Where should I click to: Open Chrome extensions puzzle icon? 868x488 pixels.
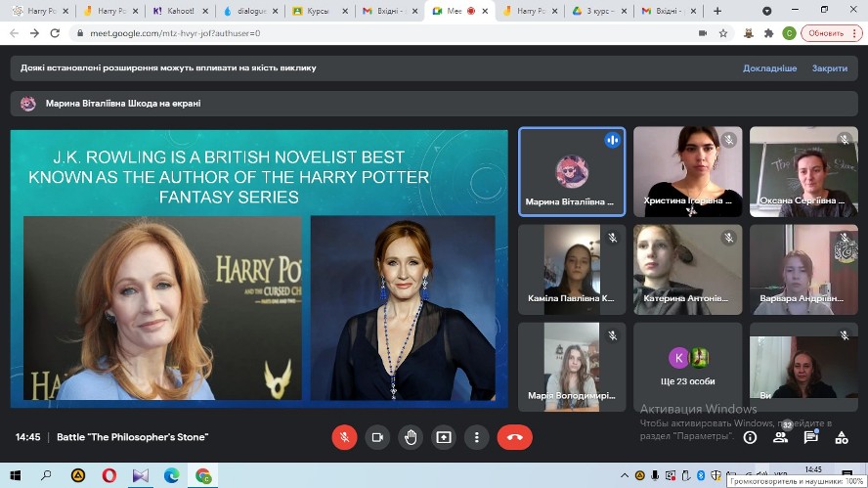[767, 32]
